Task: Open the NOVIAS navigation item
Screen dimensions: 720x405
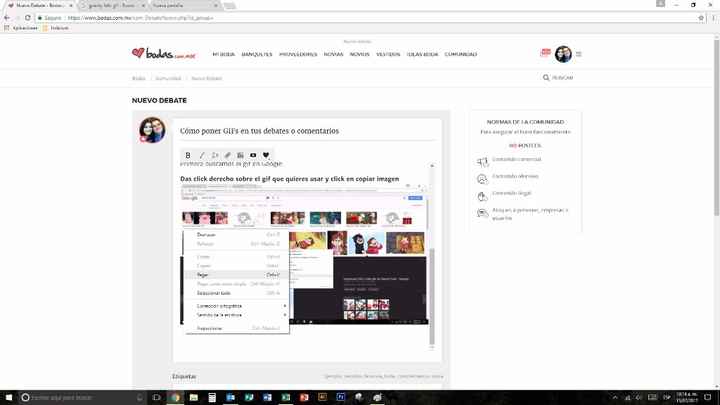Action: 333,54
